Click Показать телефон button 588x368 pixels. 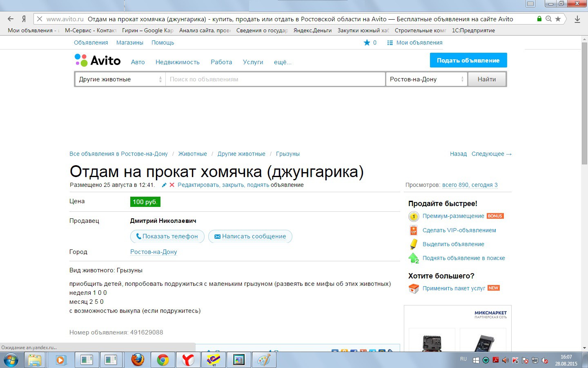click(167, 236)
